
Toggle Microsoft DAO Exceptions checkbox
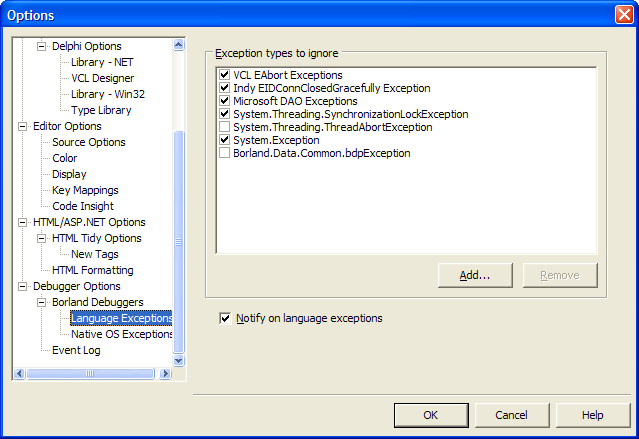(225, 101)
